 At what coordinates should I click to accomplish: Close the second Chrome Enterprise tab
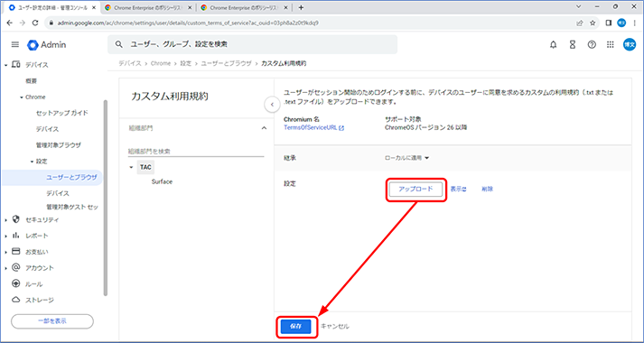[190, 8]
